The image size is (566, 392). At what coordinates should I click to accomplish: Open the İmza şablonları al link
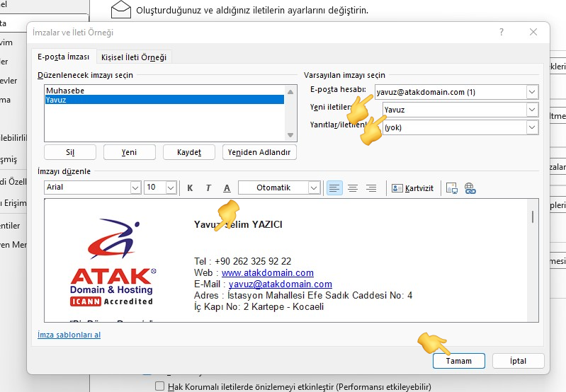[x=69, y=335]
